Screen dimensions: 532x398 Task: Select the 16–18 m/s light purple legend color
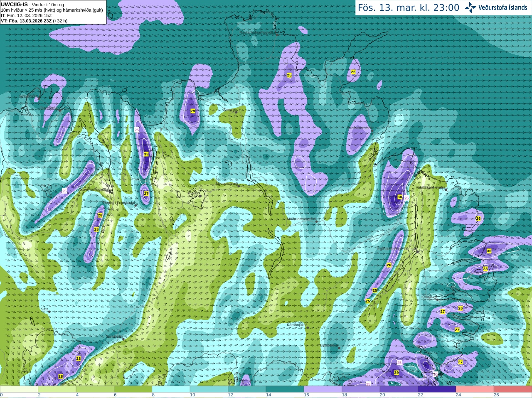[323, 389]
